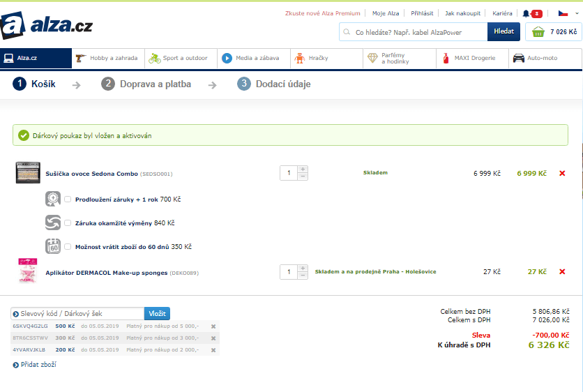Image resolution: width=583 pixels, height=392 pixels.
Task: Click the Hobby a zahrada drill icon
Action: 81,58
